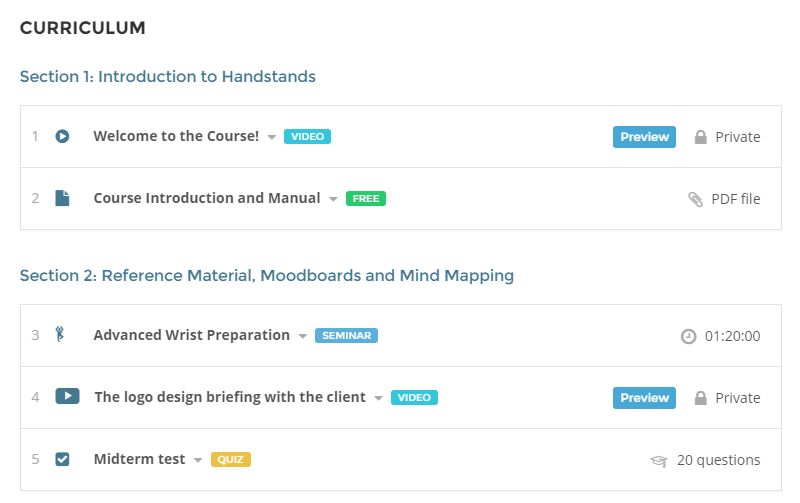Click the play circle icon beside Welcome to the Course
800x503 pixels.
[x=62, y=136]
